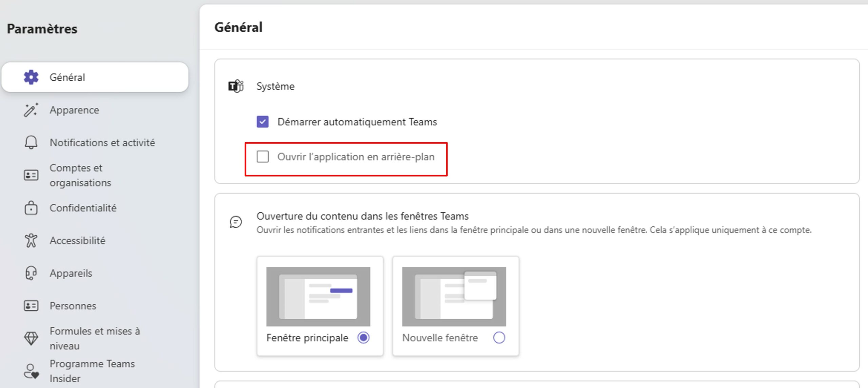Open the Général settings section

tap(95, 77)
